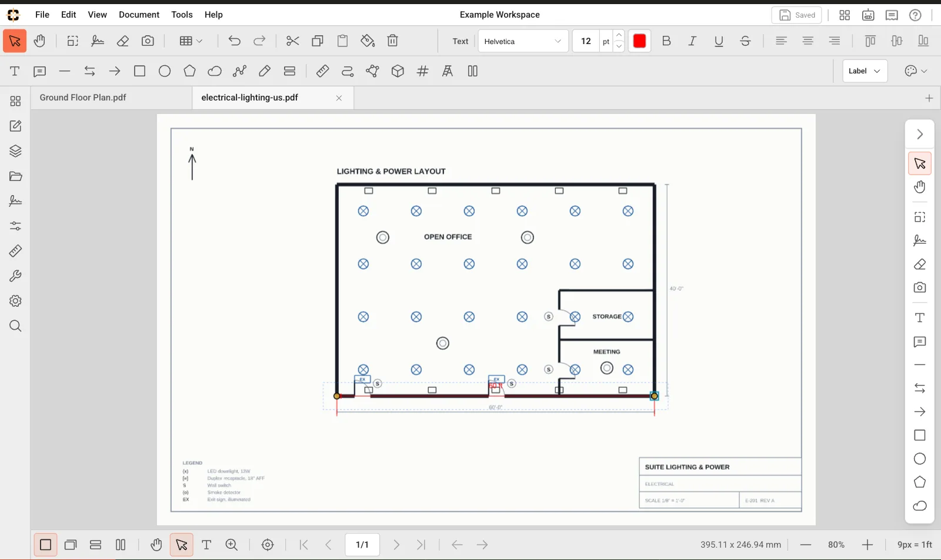Viewport: 941px width, 560px height.
Task: Toggle italic text formatting
Action: click(x=692, y=41)
